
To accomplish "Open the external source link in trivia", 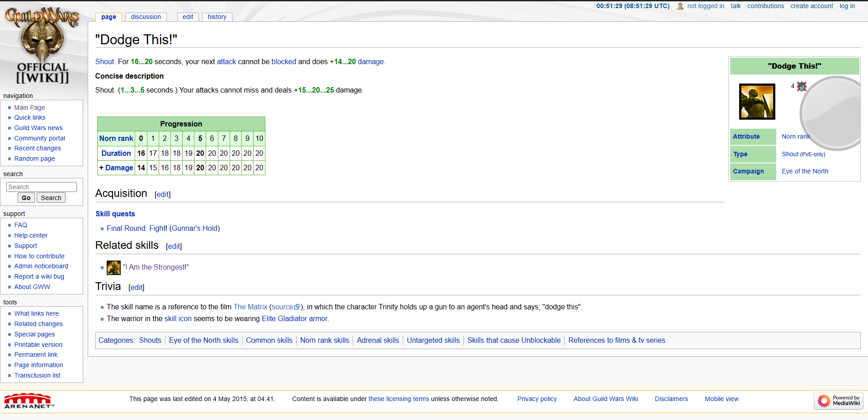I will click(285, 307).
